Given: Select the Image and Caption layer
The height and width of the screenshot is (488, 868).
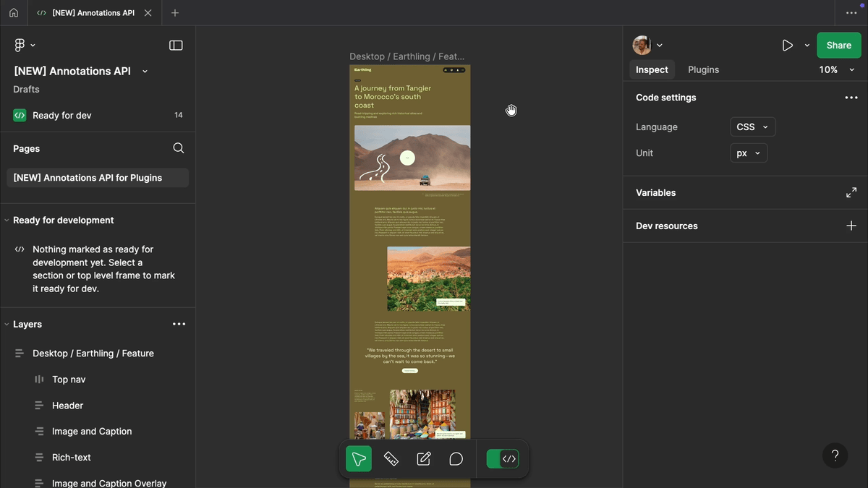Looking at the screenshot, I should click(x=92, y=432).
